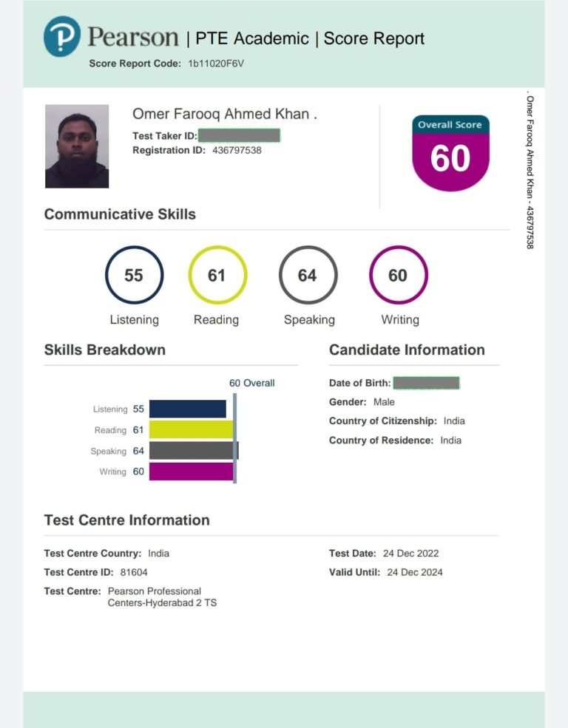568x728 pixels.
Task: Click the candidate's photo thumbnail
Action: pos(77,146)
